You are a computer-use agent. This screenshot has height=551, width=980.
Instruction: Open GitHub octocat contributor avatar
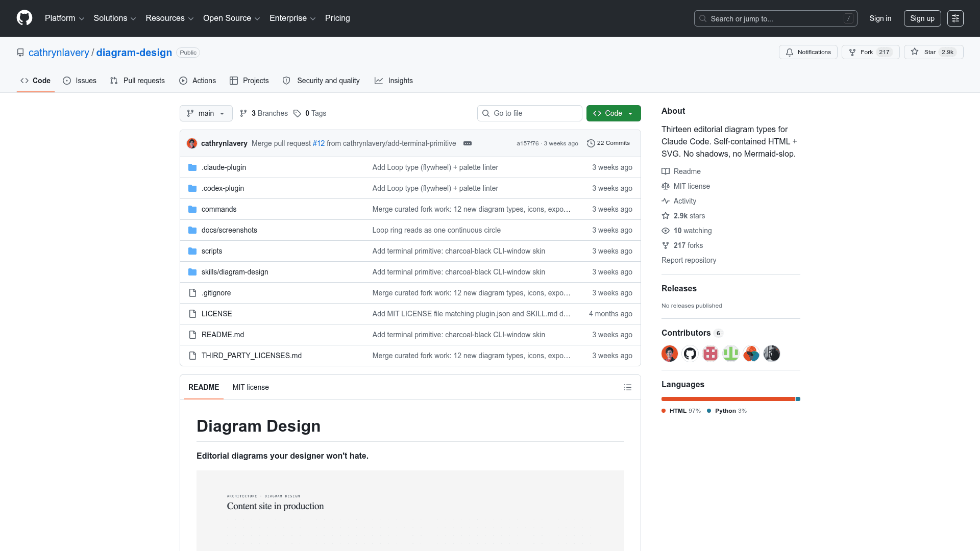(x=690, y=354)
